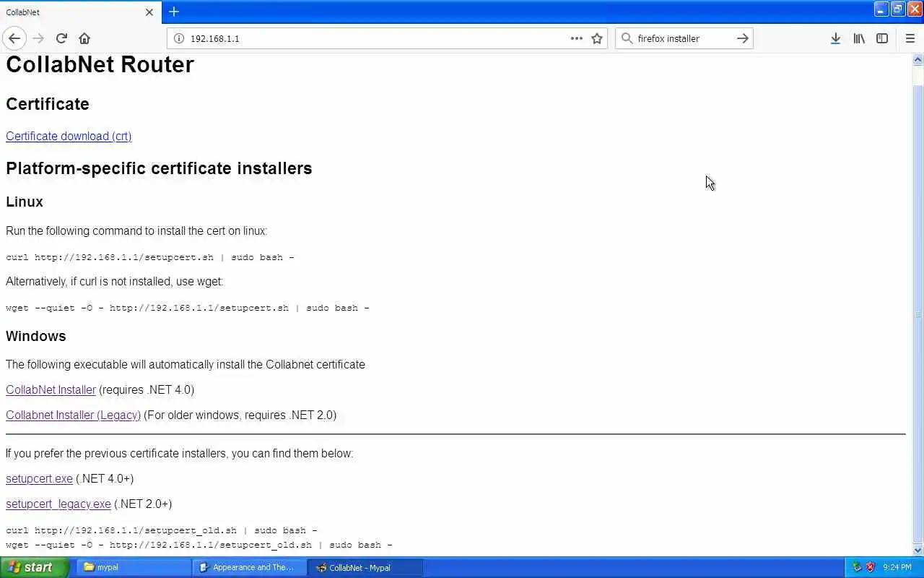This screenshot has width=924, height=578.
Task: Open the browser hamburger menu
Action: [x=910, y=38]
